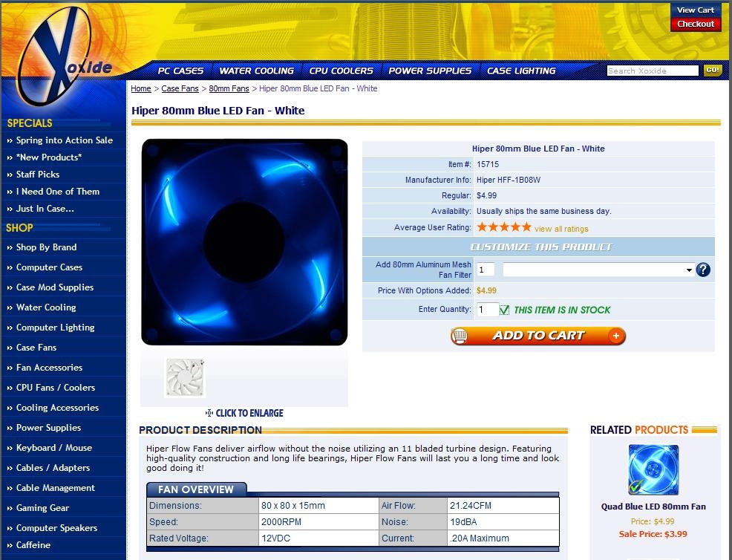732x560 pixels.
Task: Select the white fan thumbnail
Action: point(185,377)
